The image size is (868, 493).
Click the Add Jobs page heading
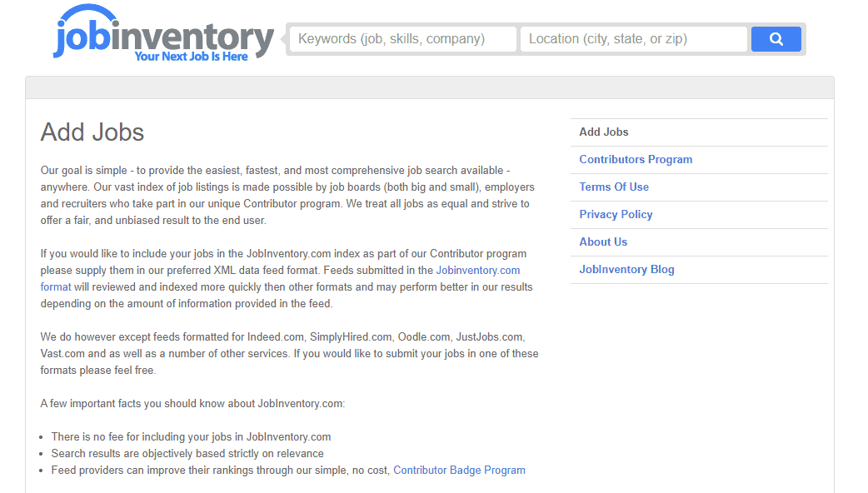[92, 132]
